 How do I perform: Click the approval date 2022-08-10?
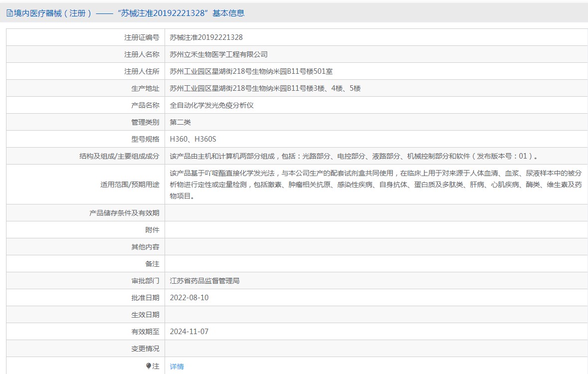189,298
